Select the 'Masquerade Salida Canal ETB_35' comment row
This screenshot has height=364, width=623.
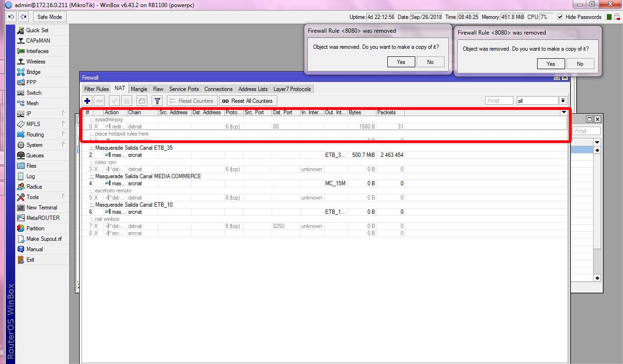[324, 148]
